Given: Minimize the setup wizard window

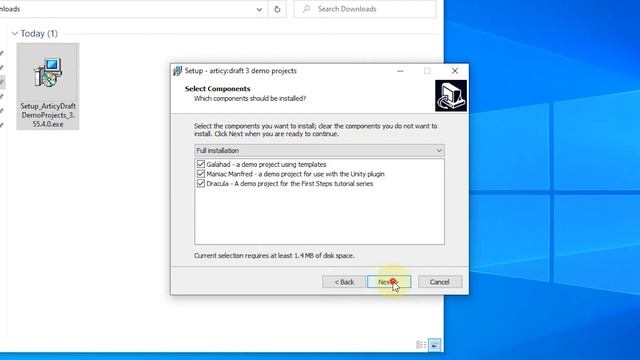Looking at the screenshot, I should click(400, 71).
